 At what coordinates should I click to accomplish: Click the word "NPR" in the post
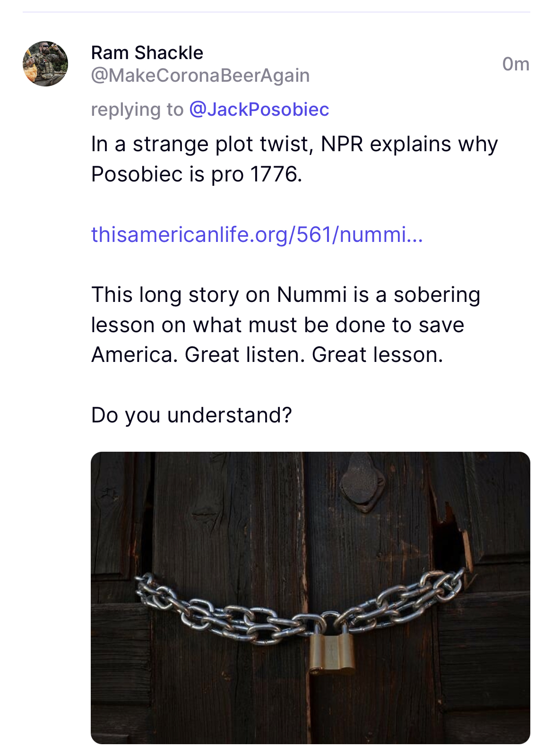pyautogui.click(x=342, y=144)
